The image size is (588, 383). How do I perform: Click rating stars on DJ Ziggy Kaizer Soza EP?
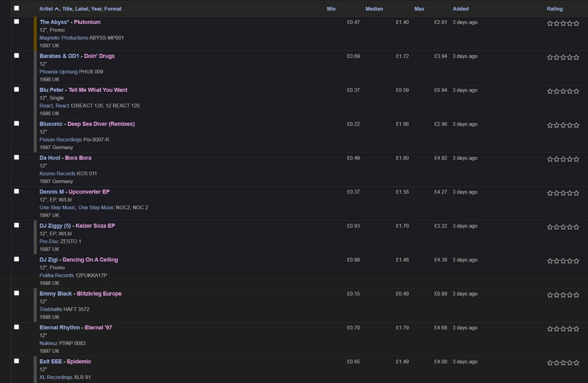563,227
